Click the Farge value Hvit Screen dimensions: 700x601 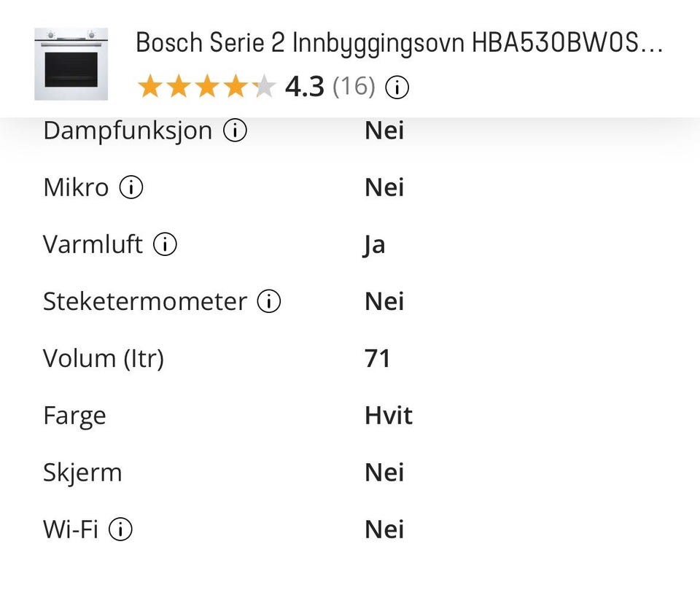(x=389, y=415)
